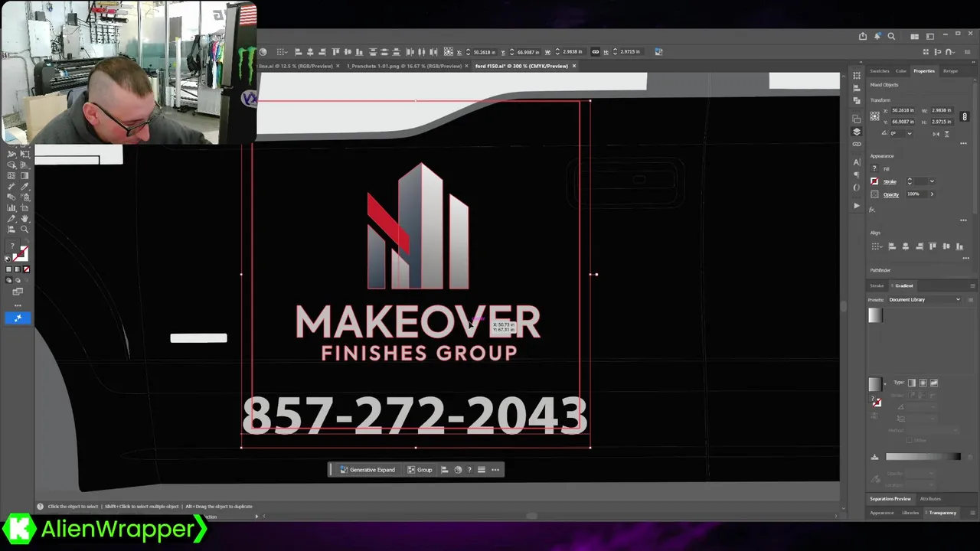Open more options in Transform section
The width and height of the screenshot is (980, 551).
point(964,143)
